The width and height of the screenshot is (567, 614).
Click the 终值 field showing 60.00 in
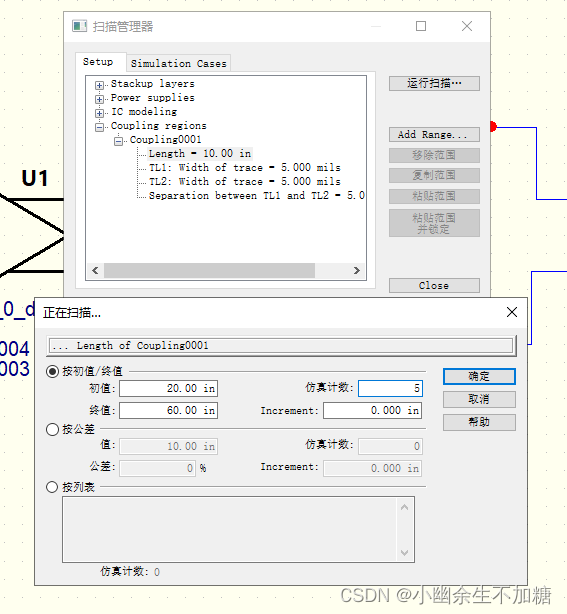168,410
